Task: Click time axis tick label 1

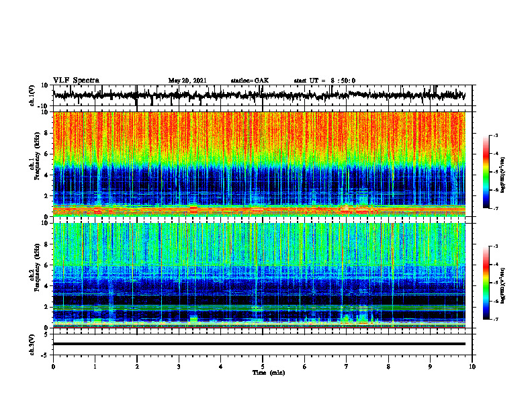Action: (x=95, y=367)
